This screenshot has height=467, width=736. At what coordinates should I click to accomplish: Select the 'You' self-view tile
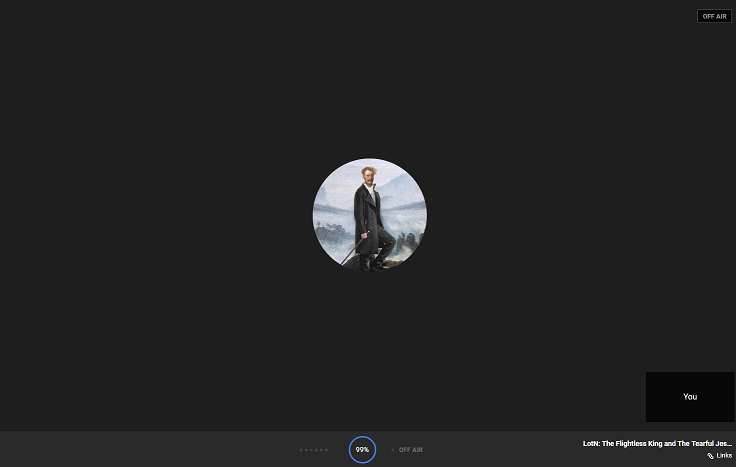pyautogui.click(x=690, y=397)
